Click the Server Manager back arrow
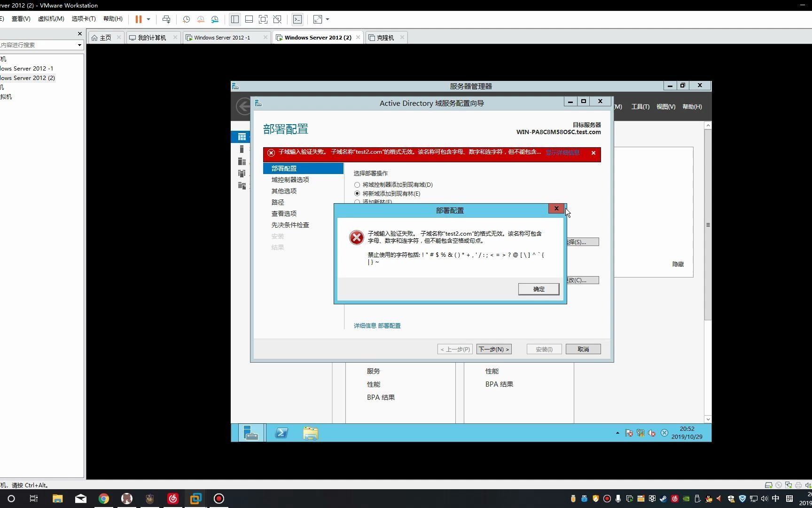 [x=243, y=106]
